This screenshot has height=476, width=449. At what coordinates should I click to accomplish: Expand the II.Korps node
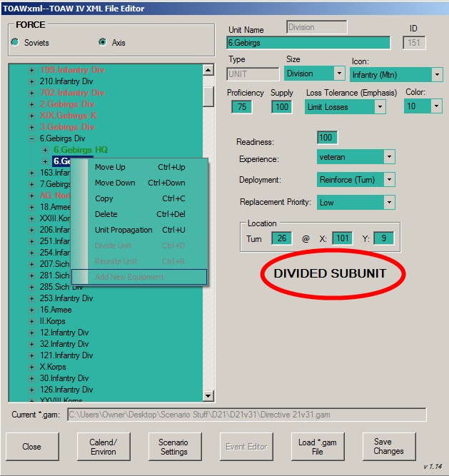[x=31, y=321]
